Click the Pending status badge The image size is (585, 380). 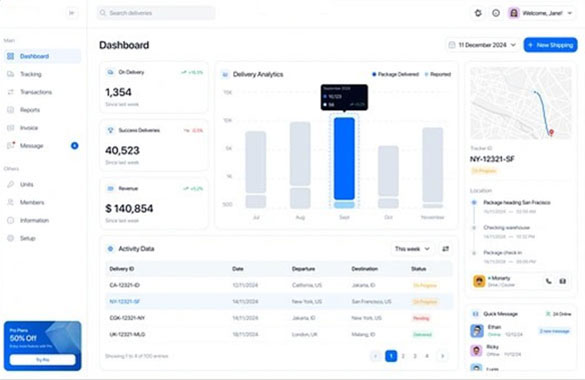click(x=421, y=318)
